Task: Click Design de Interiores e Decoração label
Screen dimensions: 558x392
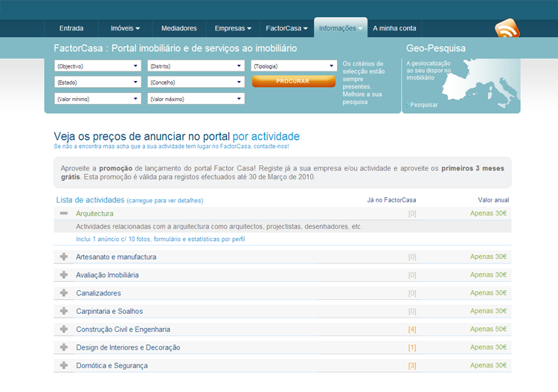Action: pos(128,347)
